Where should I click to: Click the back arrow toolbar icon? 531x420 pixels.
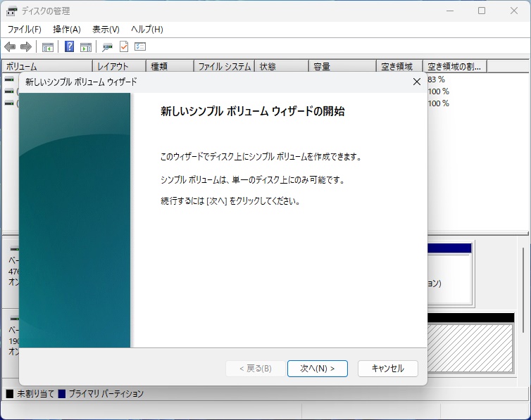(x=10, y=47)
